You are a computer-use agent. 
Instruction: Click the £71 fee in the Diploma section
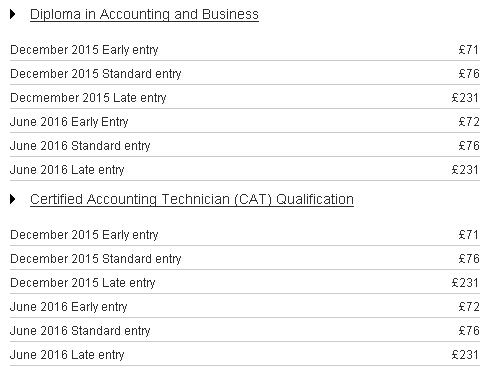click(469, 50)
